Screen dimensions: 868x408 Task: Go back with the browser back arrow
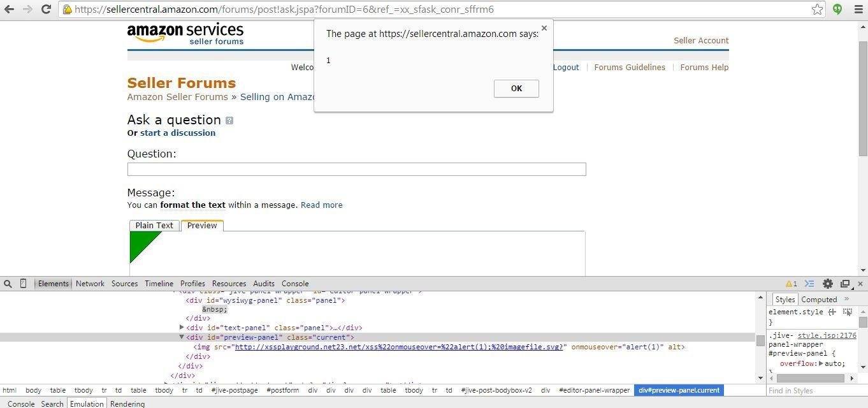(10, 9)
